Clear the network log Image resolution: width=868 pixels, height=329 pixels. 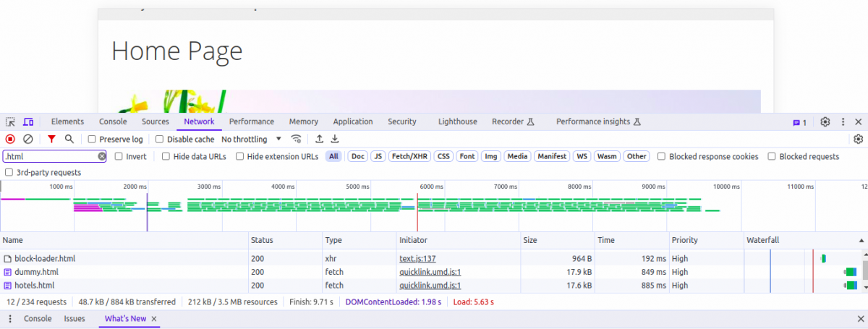point(28,139)
